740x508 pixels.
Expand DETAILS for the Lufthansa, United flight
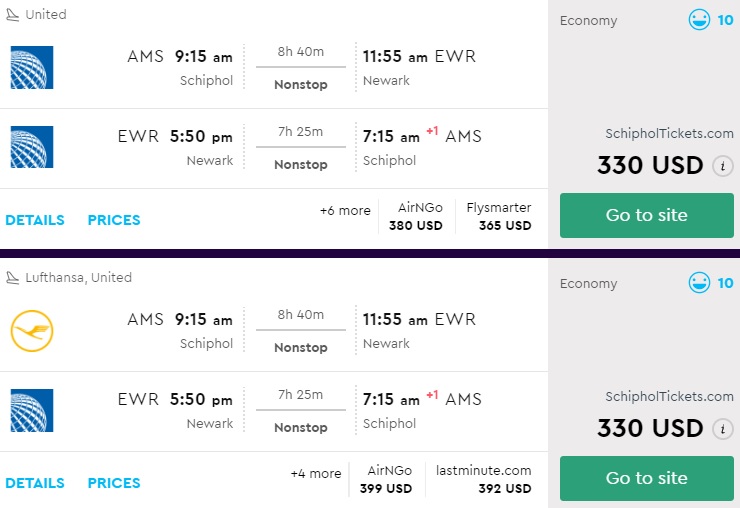pos(35,483)
